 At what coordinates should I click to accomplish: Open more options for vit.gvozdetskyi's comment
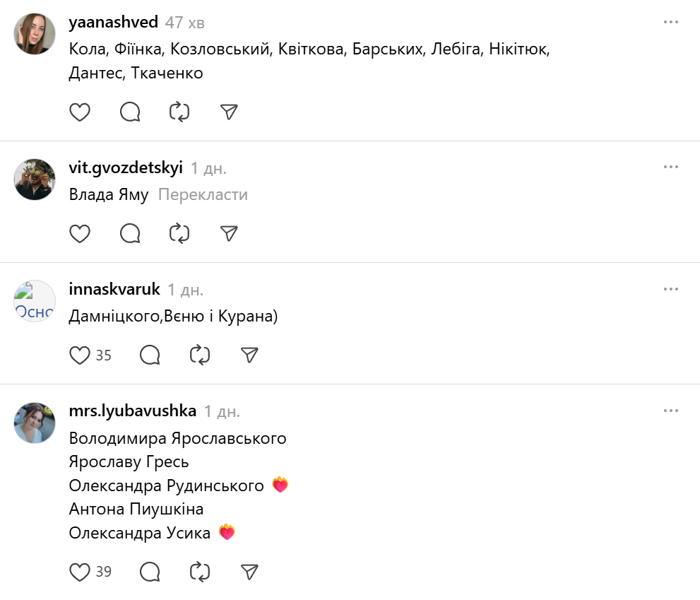(x=670, y=167)
